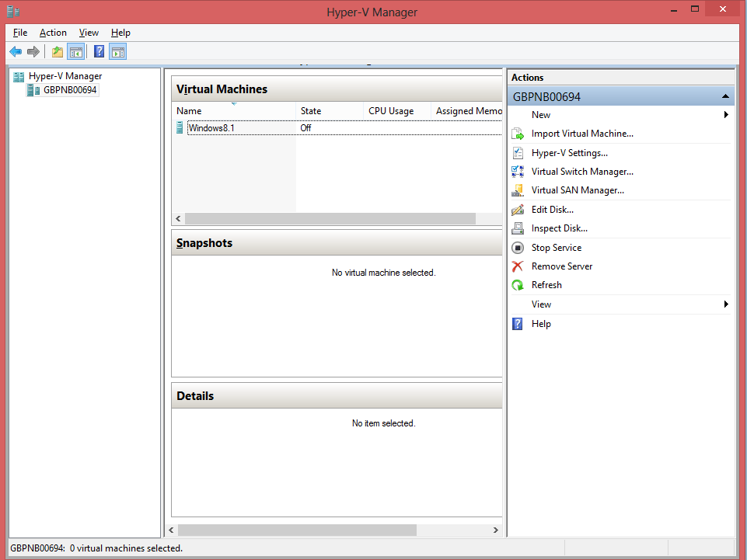Click the Virtual SAN Manager icon

pos(518,190)
